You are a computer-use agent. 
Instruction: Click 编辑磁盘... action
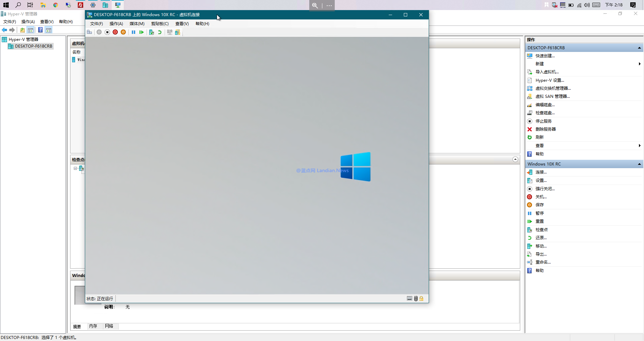coord(545,105)
